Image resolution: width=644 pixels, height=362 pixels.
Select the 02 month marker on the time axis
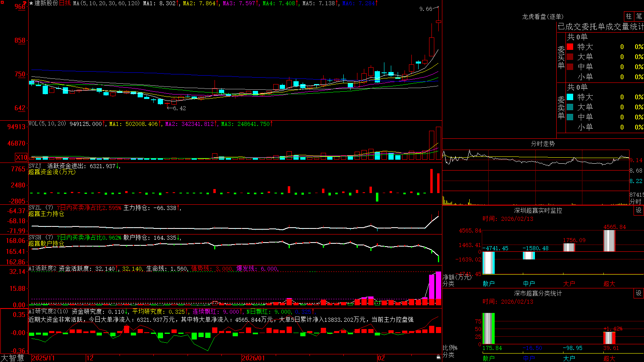381,358
